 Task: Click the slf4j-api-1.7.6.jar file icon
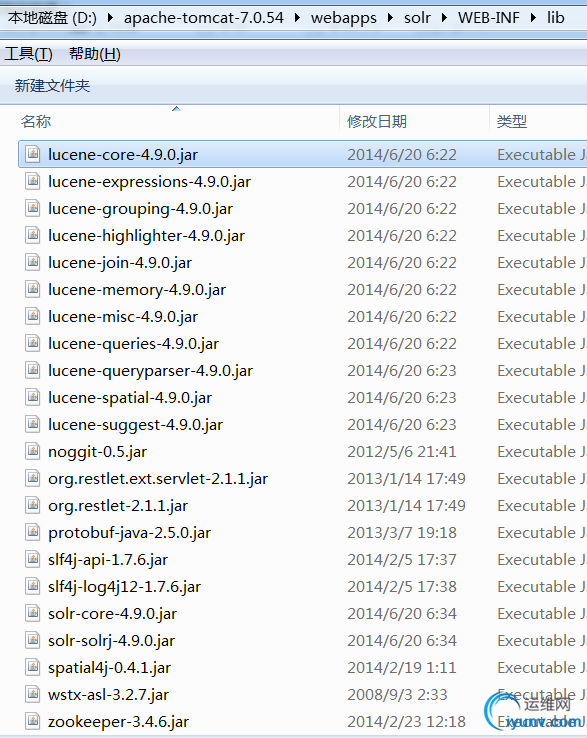32,559
